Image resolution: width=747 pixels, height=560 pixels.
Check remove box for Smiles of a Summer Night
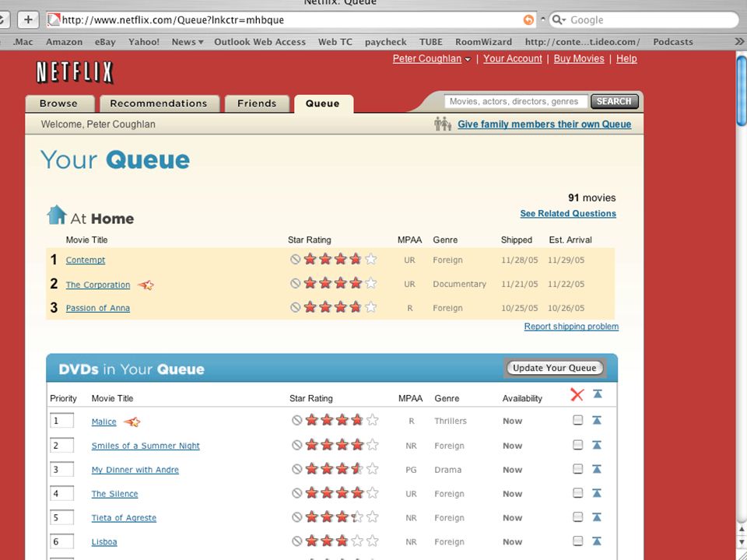tap(578, 445)
